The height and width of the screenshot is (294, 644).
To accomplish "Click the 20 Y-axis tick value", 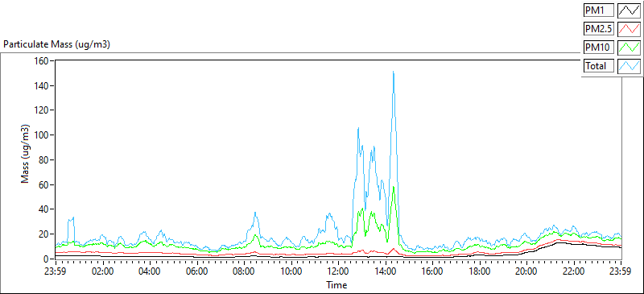I will (45, 234).
